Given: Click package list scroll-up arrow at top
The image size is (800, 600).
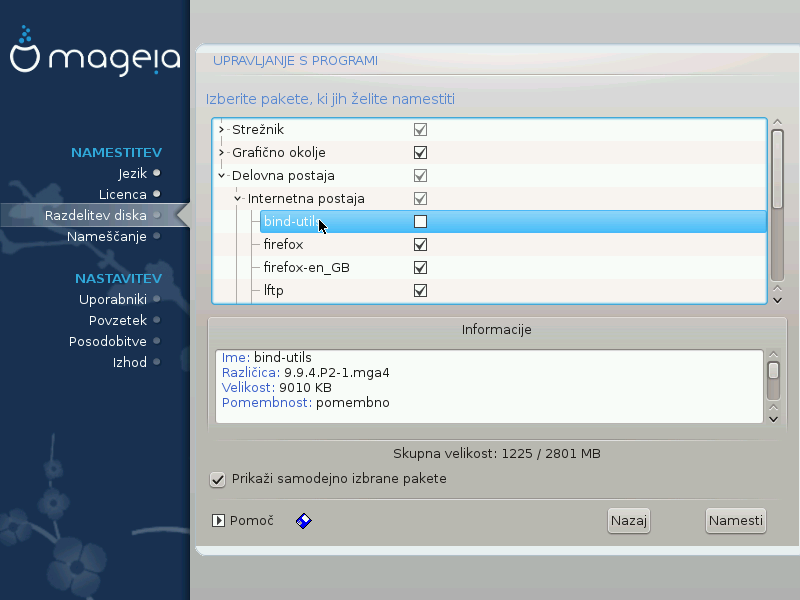Looking at the screenshot, I should pyautogui.click(x=777, y=122).
